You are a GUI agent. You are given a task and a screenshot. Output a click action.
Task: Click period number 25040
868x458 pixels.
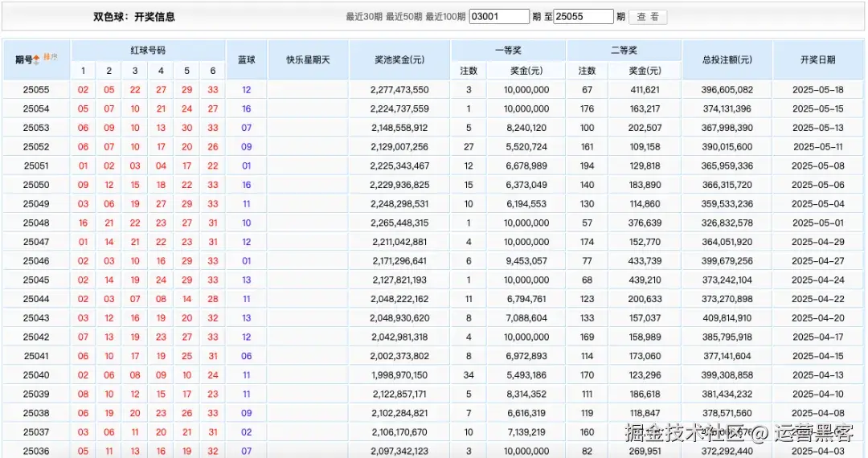click(x=36, y=375)
